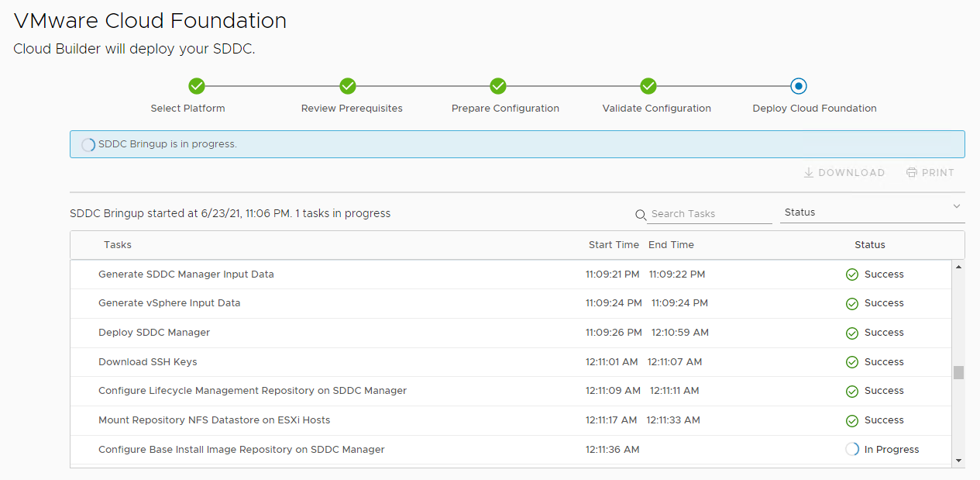Select the Generate SDDC Manager Input Data row
980x480 pixels.
tap(511, 275)
